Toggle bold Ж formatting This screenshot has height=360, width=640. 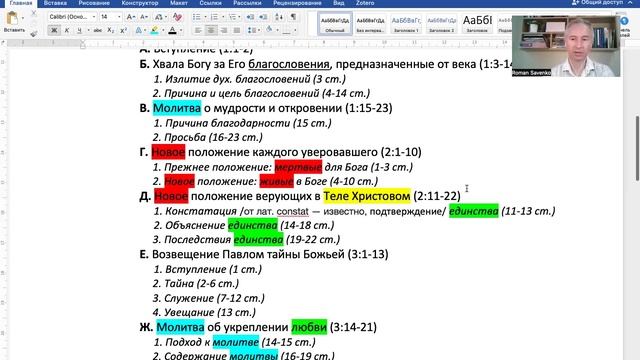[53, 30]
